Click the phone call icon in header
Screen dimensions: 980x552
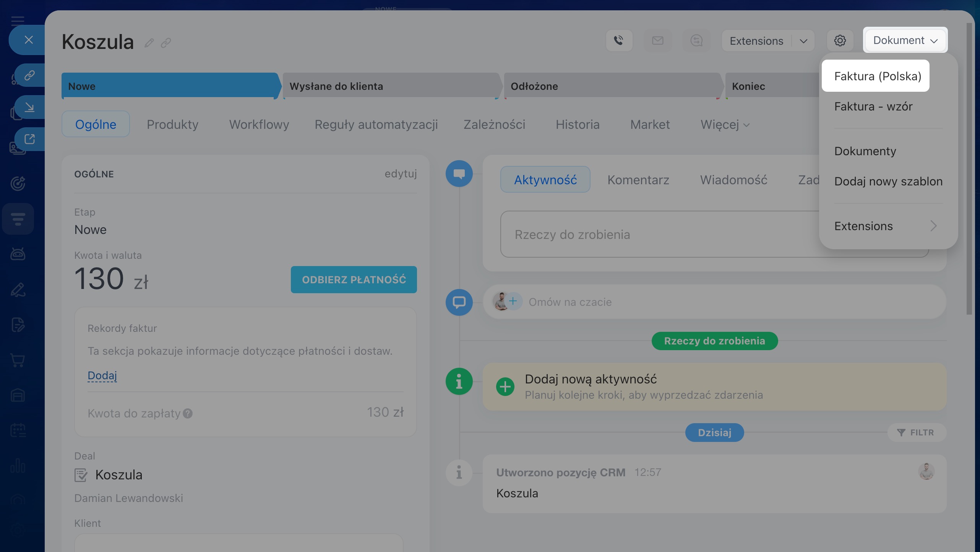(619, 41)
